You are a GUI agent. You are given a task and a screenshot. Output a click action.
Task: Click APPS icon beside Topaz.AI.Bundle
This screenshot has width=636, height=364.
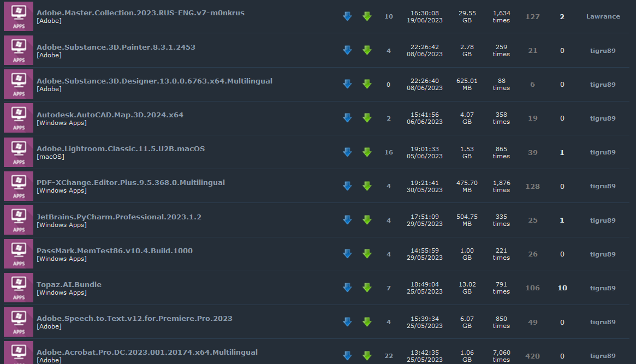[19, 288]
